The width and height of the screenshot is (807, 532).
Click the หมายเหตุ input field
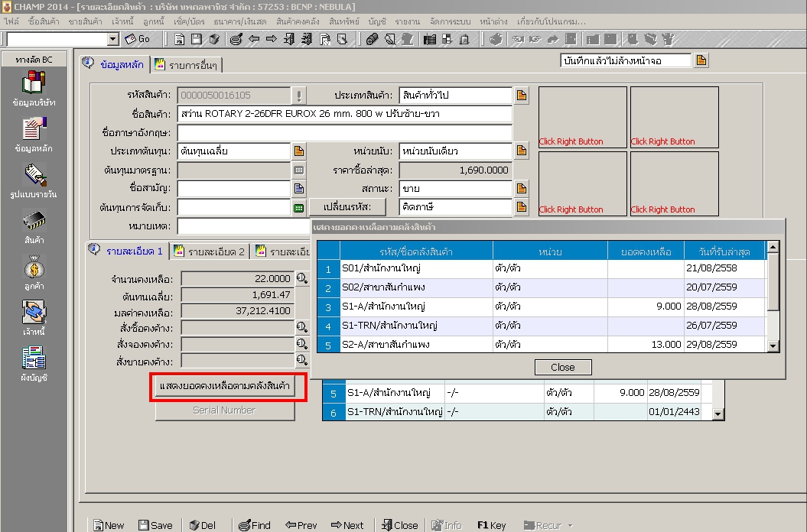pyautogui.click(x=243, y=225)
